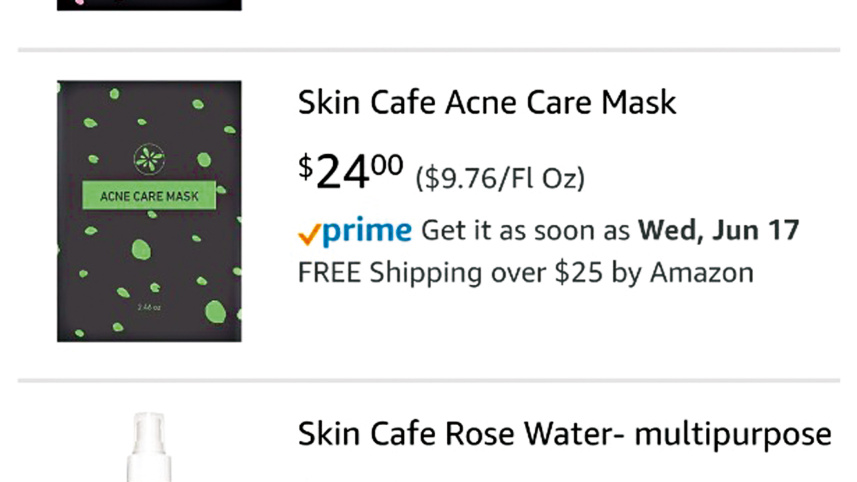The image size is (857, 482).
Task: Select the Acne Care Mask product thumbnail
Action: [149, 211]
